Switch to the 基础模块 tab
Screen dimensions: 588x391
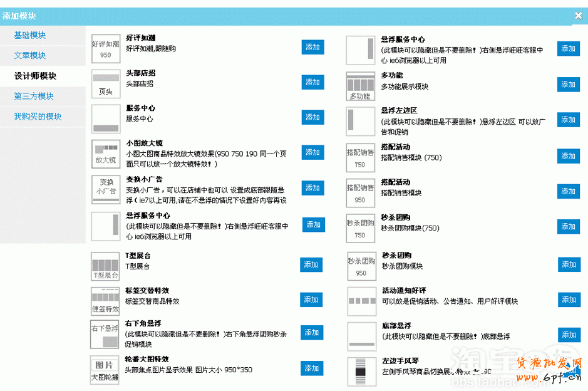click(30, 35)
